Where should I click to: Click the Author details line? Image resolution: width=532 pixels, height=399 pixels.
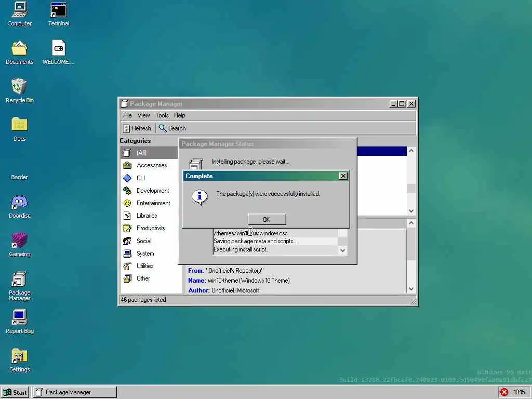(x=224, y=290)
